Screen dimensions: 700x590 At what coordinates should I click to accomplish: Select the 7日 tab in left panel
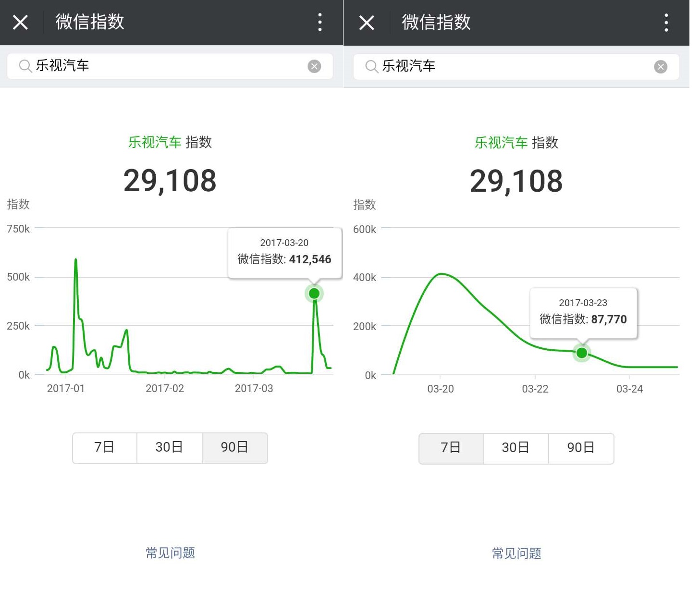(105, 448)
